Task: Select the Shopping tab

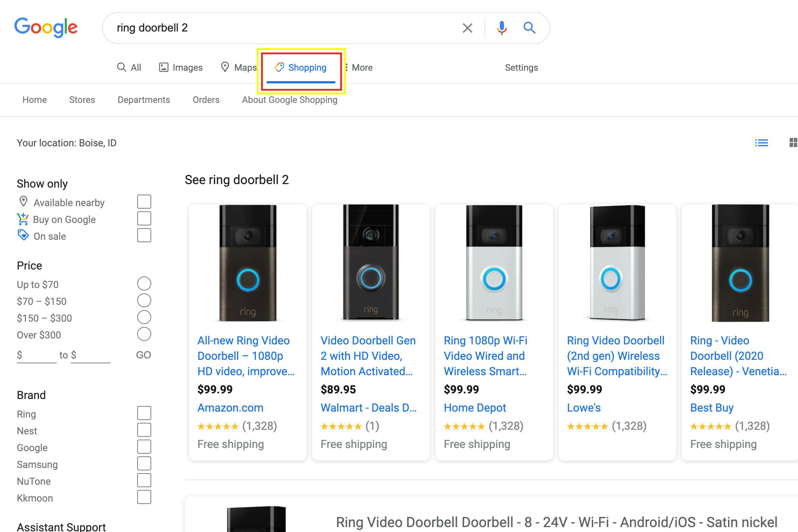Action: point(301,68)
